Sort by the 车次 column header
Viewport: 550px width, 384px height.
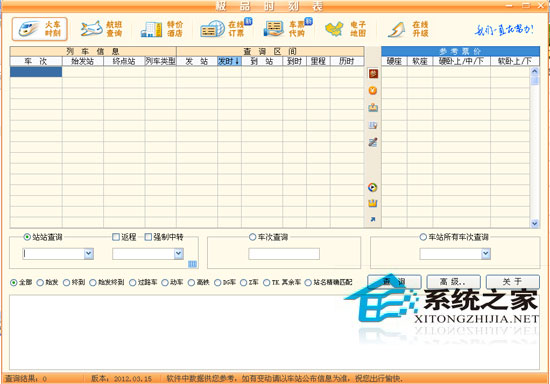point(36,61)
